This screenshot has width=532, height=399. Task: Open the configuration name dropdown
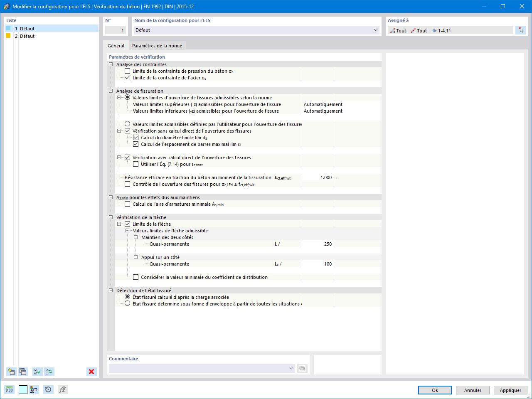tap(375, 30)
